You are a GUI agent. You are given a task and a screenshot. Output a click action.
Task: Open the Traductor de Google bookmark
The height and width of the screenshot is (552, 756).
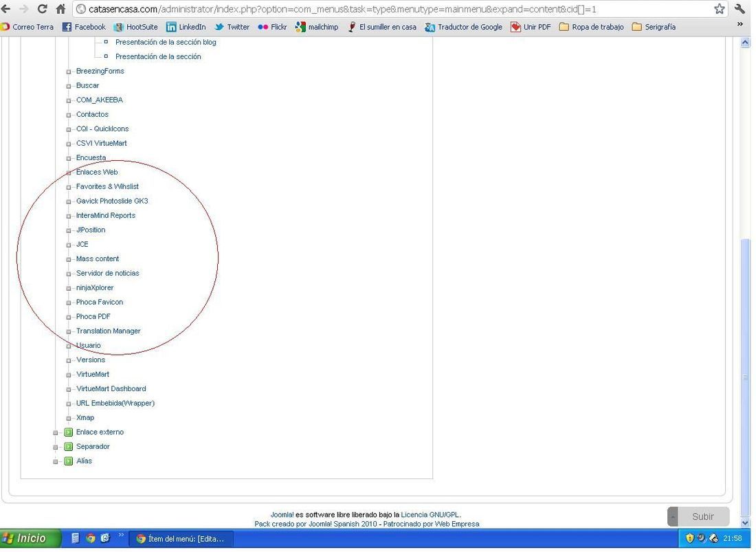tap(464, 27)
